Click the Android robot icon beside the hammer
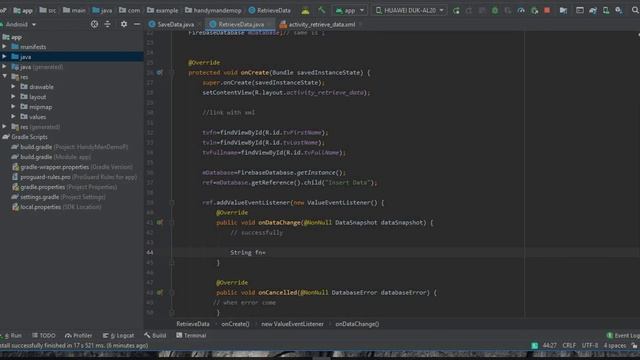Screen dimensions: 640x360 (x=305, y=10)
